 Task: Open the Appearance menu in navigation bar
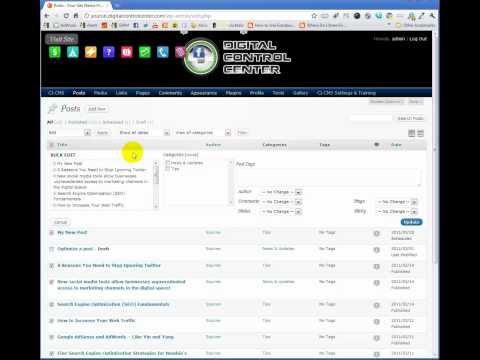point(204,93)
